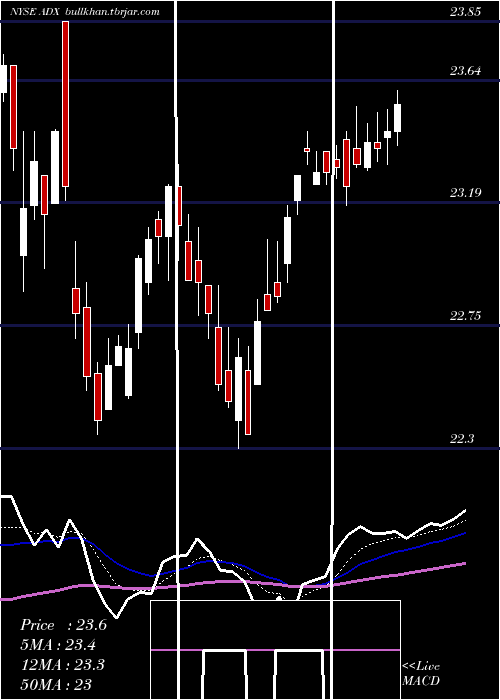Select the 23.85 price level label
Viewport: 500px width, 700px height.
466,12
